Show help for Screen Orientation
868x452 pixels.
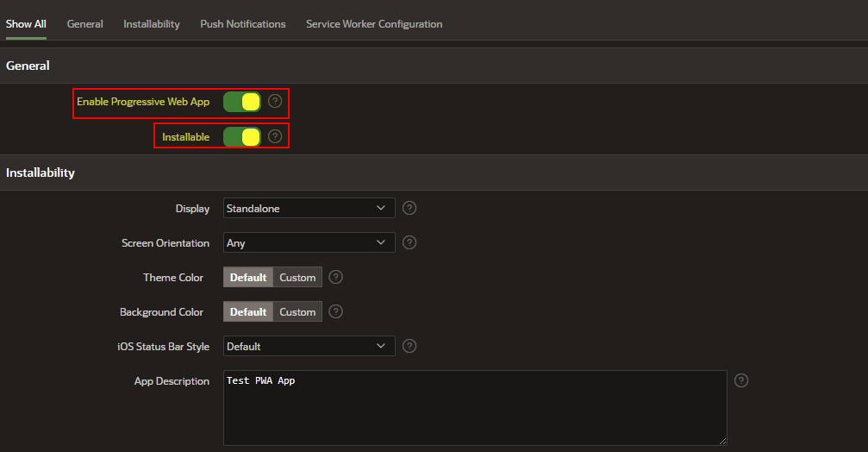coord(409,242)
